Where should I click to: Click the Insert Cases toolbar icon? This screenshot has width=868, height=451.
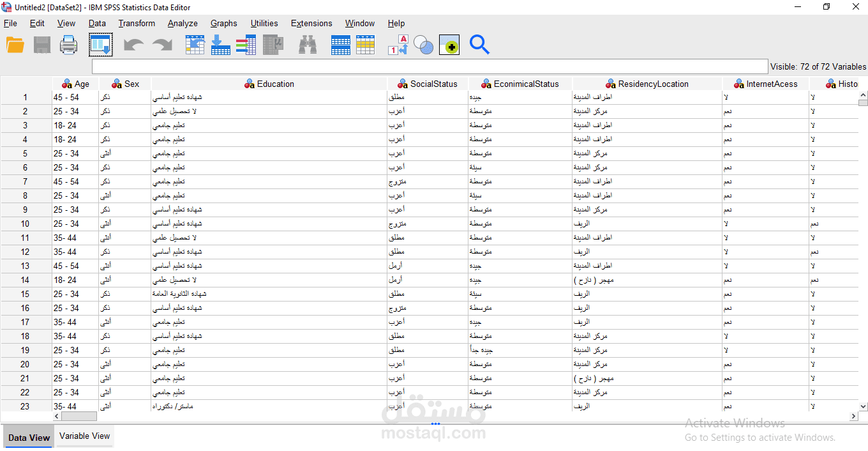(341, 45)
